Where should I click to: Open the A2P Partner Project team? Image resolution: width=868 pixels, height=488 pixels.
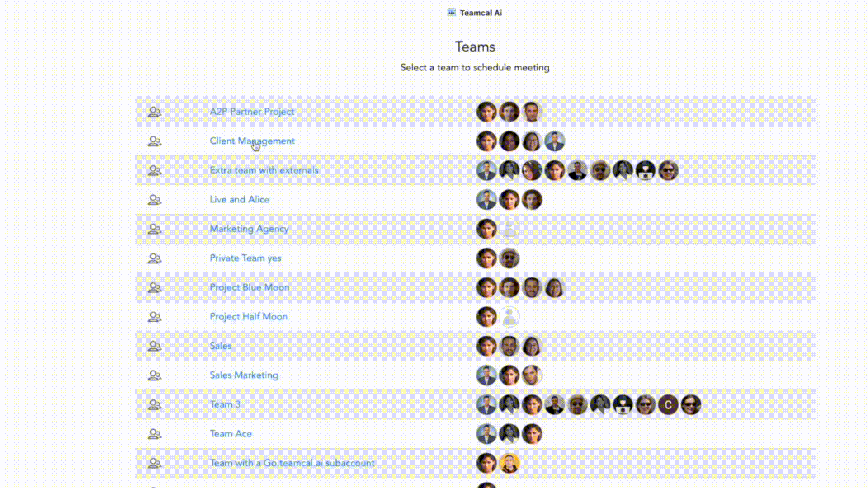[x=252, y=112]
